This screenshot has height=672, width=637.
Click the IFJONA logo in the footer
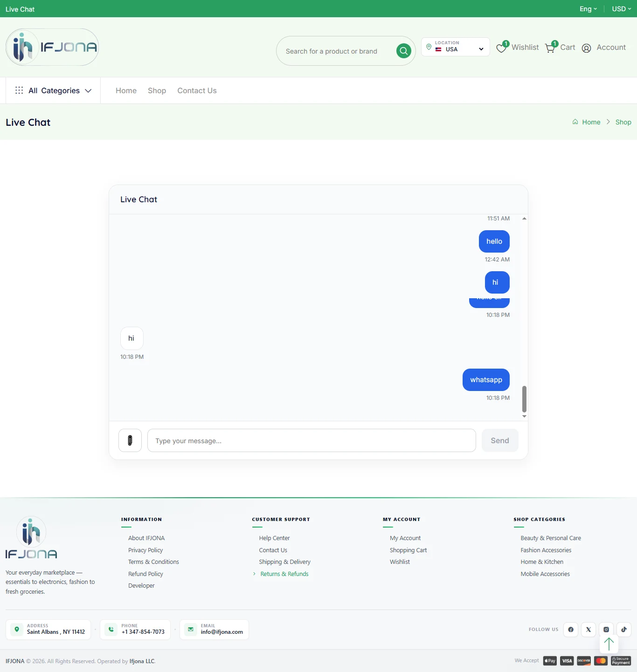click(x=31, y=537)
